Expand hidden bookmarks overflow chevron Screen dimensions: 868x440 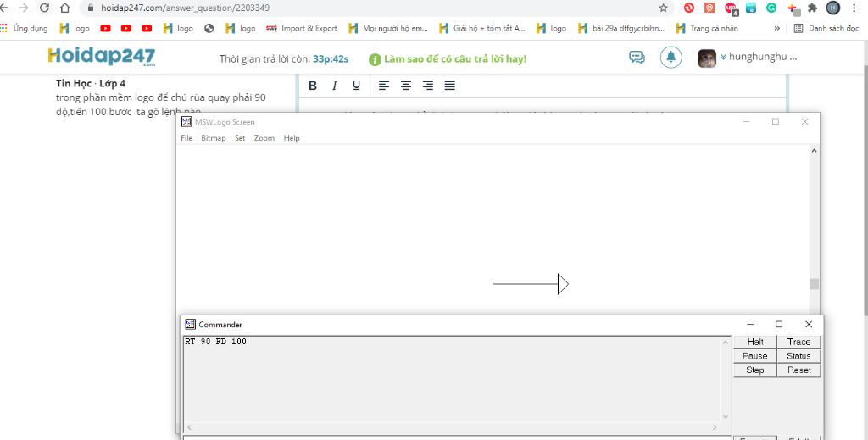[x=776, y=28]
